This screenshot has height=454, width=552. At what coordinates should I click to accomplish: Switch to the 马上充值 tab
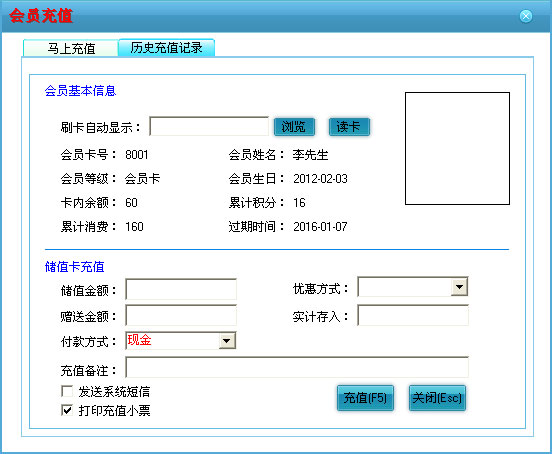point(71,48)
